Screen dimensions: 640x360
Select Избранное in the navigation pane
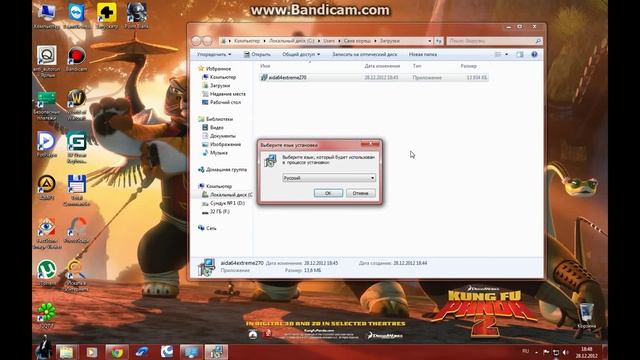pos(215,69)
